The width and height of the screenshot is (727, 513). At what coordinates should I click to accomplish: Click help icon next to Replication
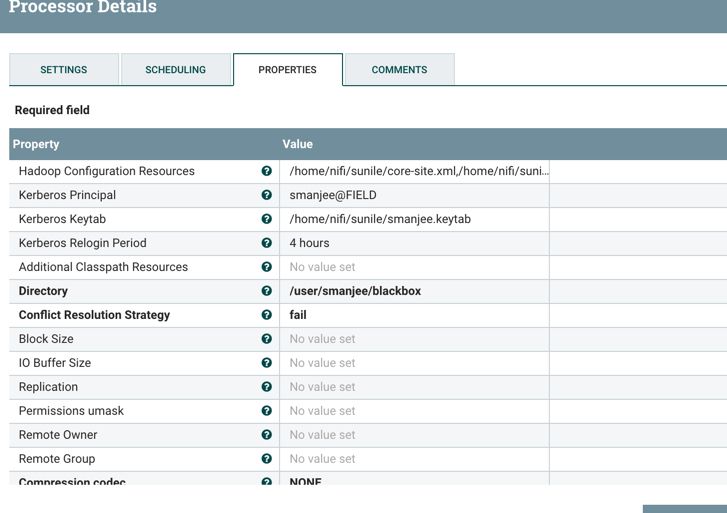pyautogui.click(x=266, y=387)
